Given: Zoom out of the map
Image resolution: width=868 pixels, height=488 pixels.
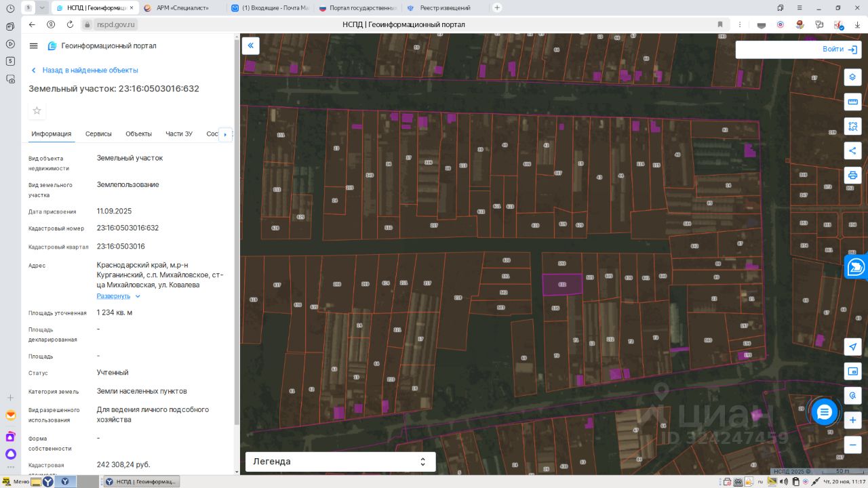Looking at the screenshot, I should tap(852, 445).
